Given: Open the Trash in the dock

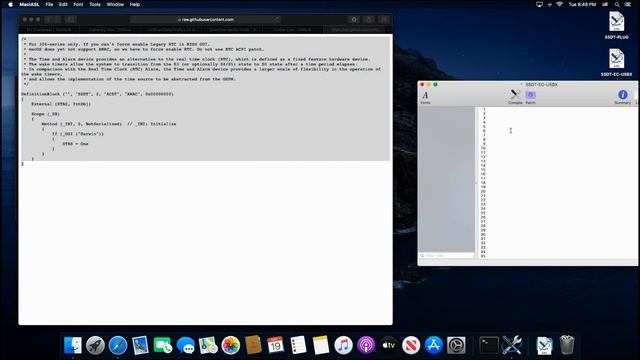Looking at the screenshot, I should [x=567, y=345].
